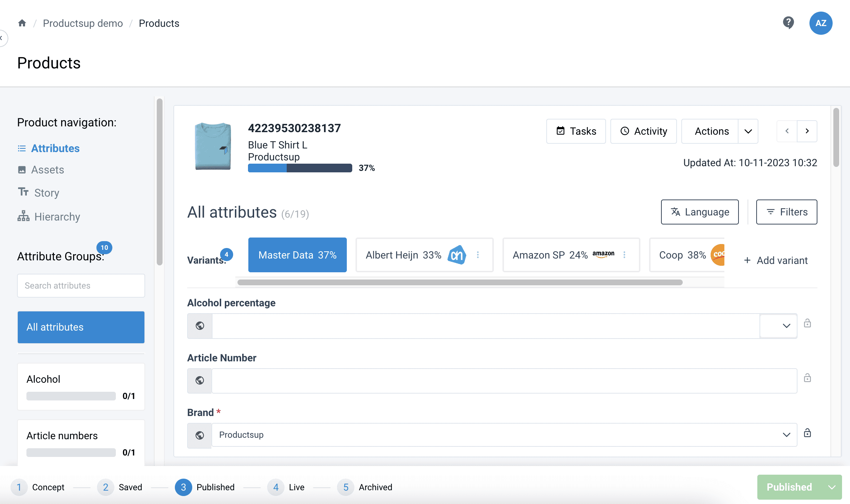Toggle lock on Alcohol percentage attribute
The height and width of the screenshot is (504, 850).
pos(807,323)
